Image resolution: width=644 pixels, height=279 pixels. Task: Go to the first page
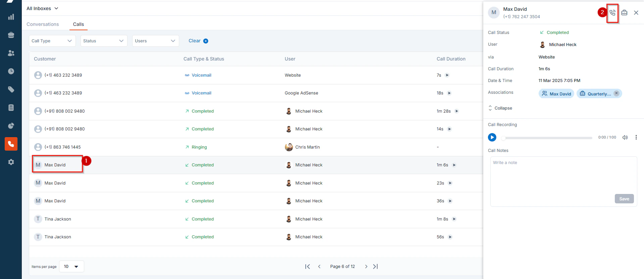(307, 267)
